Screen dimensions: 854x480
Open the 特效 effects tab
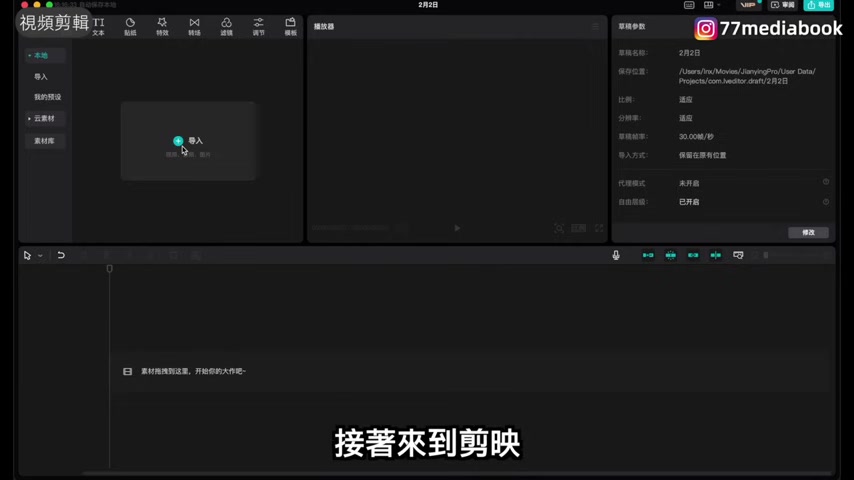pos(162,26)
